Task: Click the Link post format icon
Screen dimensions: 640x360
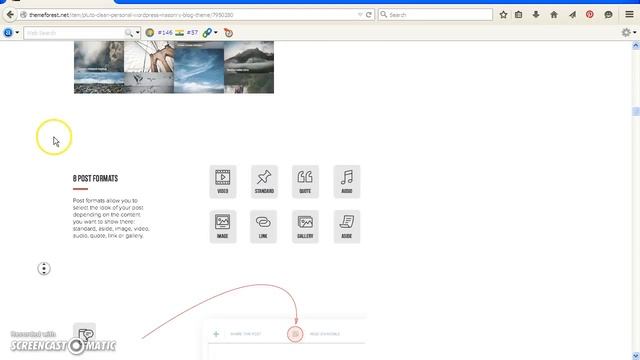Action: tap(263, 227)
